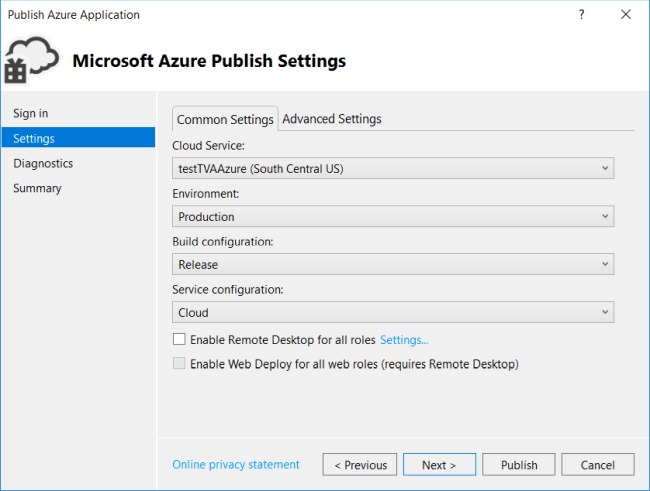Screen dimensions: 650x491
Task: Select the Settings step in sidebar
Action: (x=78, y=138)
